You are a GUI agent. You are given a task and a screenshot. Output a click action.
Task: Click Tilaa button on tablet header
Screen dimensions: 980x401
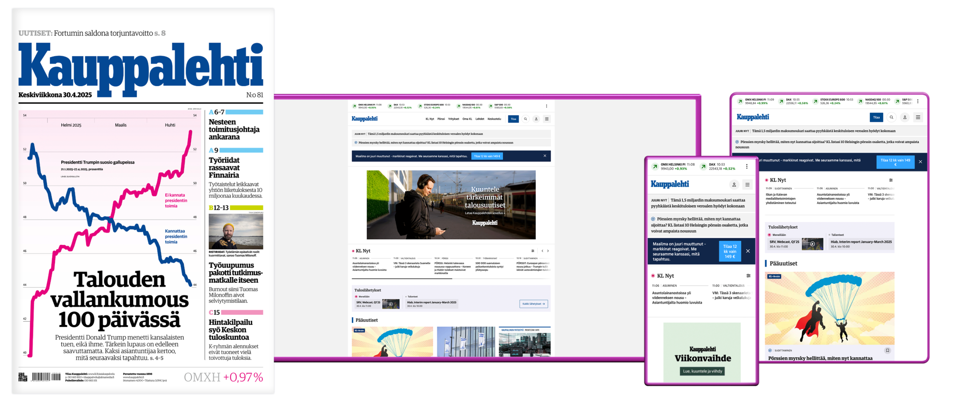[876, 117]
